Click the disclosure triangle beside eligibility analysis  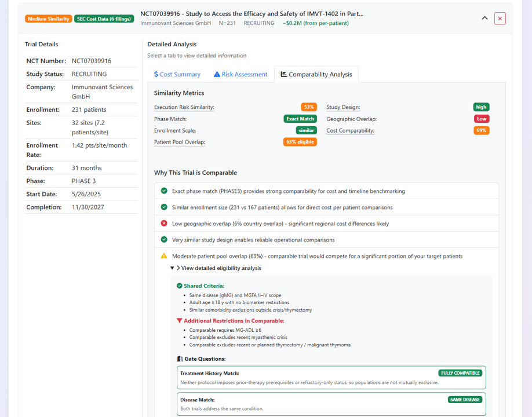173,268
